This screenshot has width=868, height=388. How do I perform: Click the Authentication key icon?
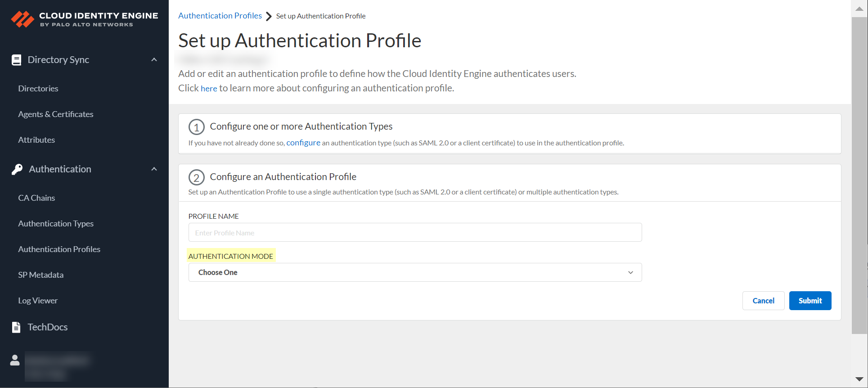pos(17,169)
